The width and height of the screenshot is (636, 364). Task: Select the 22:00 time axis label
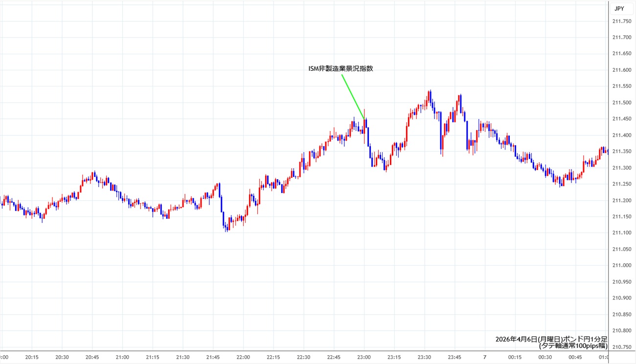[243, 357]
